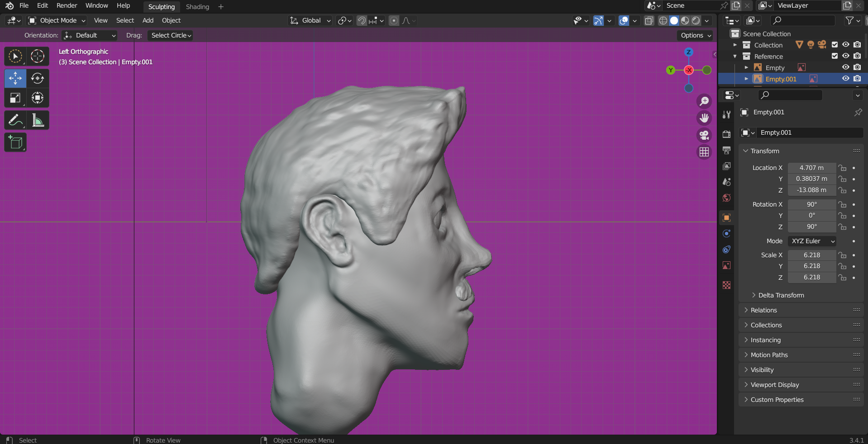Open the rotation Mode XYZ Euler dropdown
This screenshot has width=868, height=444.
click(812, 241)
